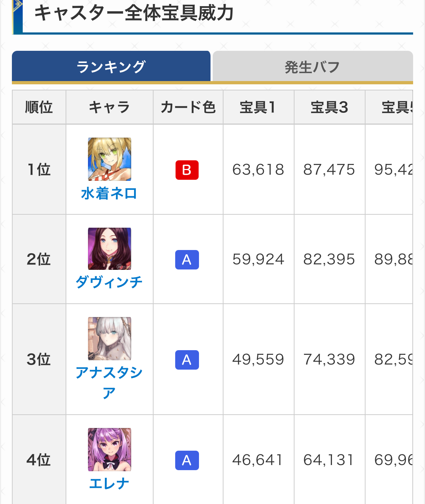
Task: Click the キャスター全体宝具威力 heading
Action: click(134, 14)
